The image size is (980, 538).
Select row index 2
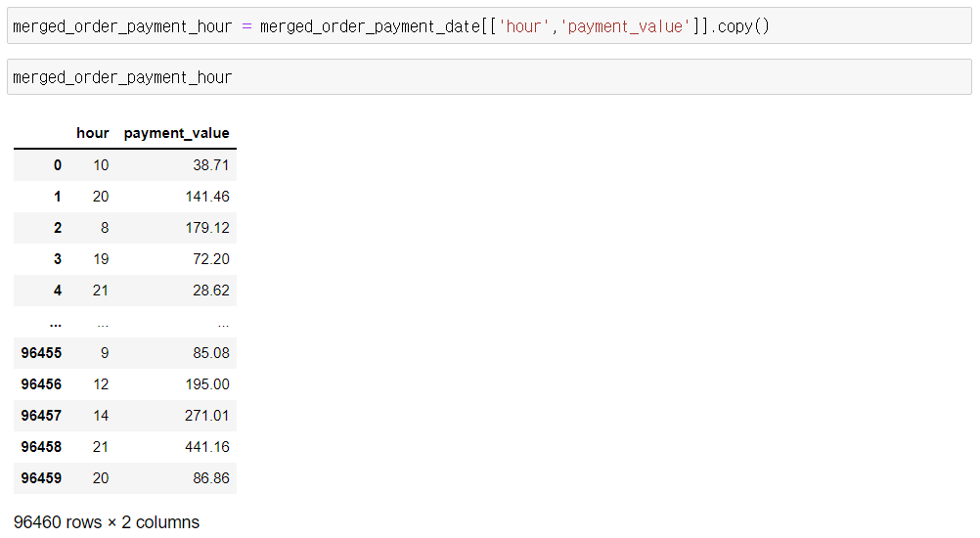point(58,228)
